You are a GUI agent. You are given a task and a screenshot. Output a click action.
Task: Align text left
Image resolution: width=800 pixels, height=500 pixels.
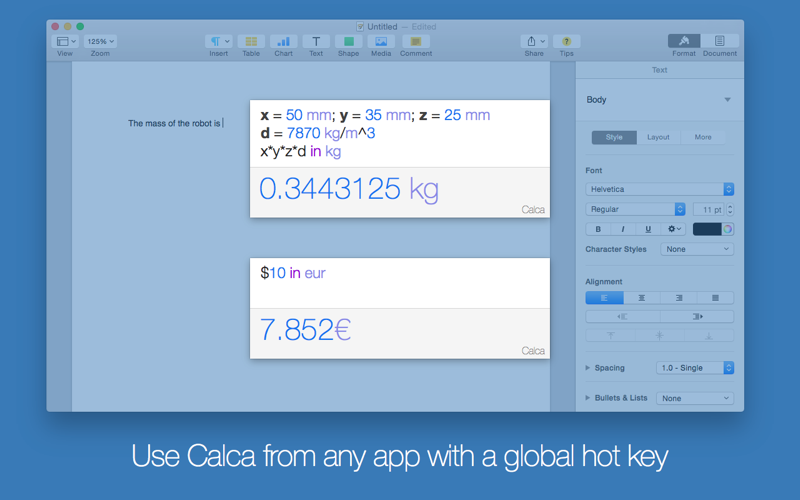[x=605, y=298]
